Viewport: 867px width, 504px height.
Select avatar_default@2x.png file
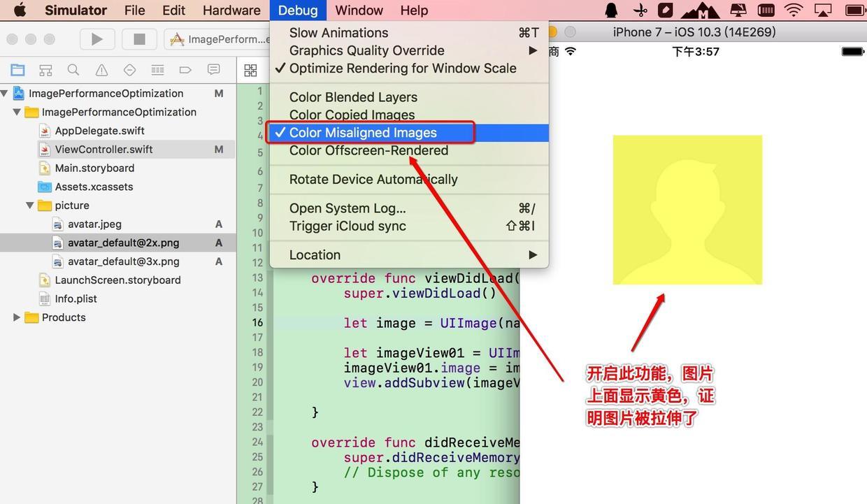click(x=123, y=243)
